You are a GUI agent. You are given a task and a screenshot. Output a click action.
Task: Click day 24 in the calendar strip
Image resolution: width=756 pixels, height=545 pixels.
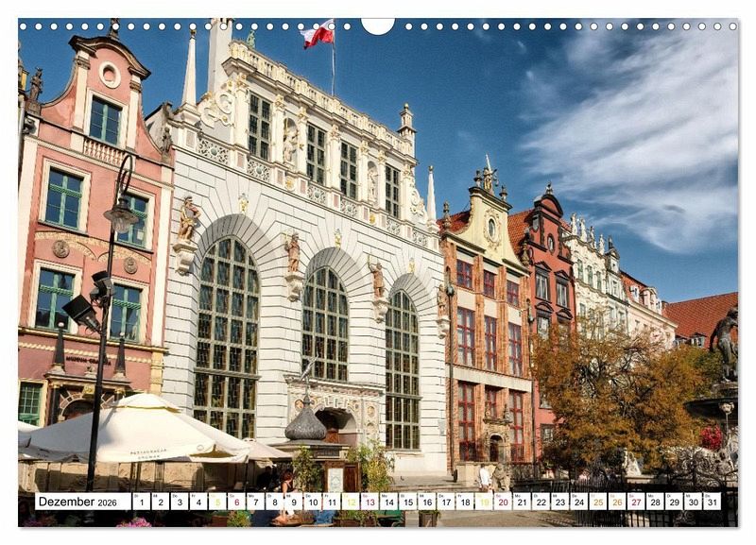click(579, 502)
